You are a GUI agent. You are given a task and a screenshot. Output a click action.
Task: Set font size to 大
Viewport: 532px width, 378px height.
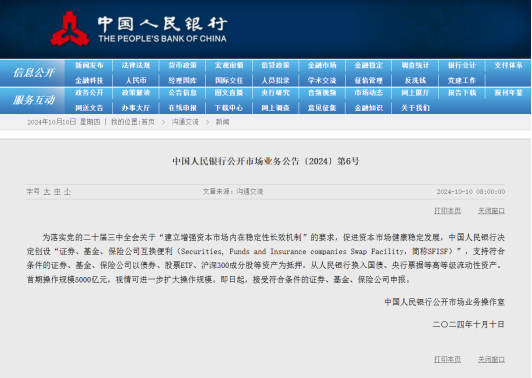click(x=47, y=192)
